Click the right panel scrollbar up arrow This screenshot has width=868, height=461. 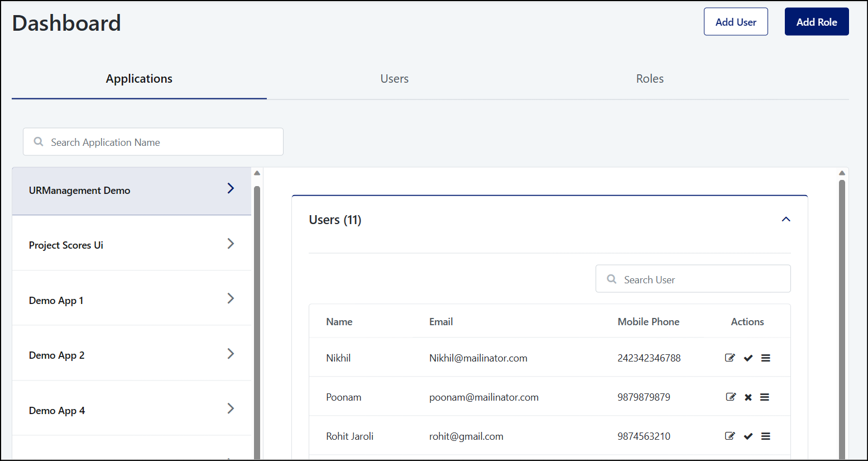point(842,173)
